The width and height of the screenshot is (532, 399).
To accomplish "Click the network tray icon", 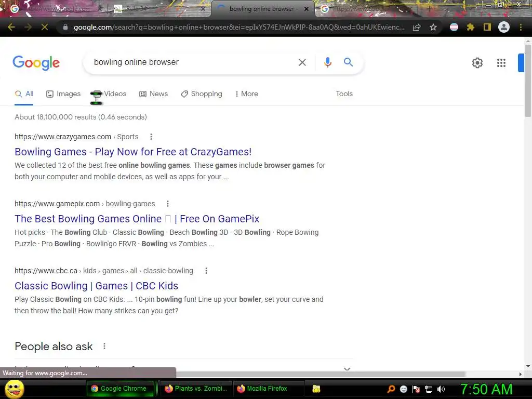I will (x=429, y=389).
